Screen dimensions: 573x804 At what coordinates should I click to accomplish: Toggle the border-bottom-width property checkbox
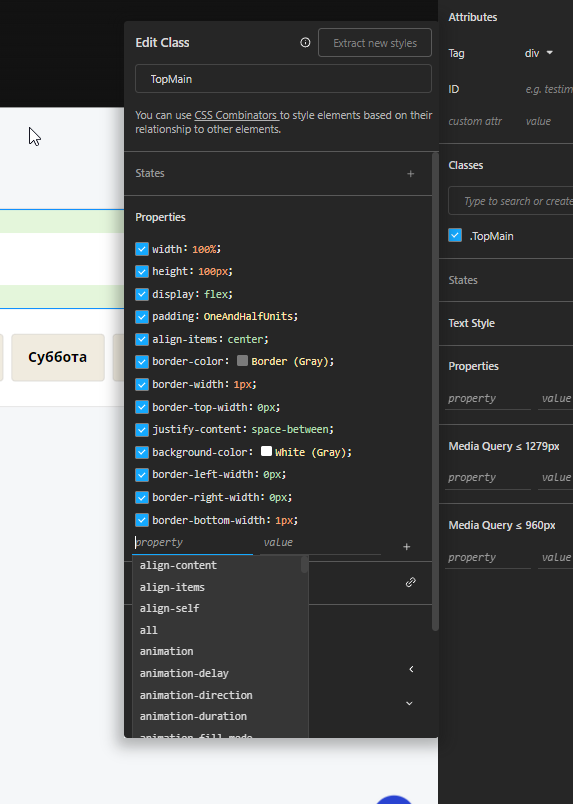point(142,520)
